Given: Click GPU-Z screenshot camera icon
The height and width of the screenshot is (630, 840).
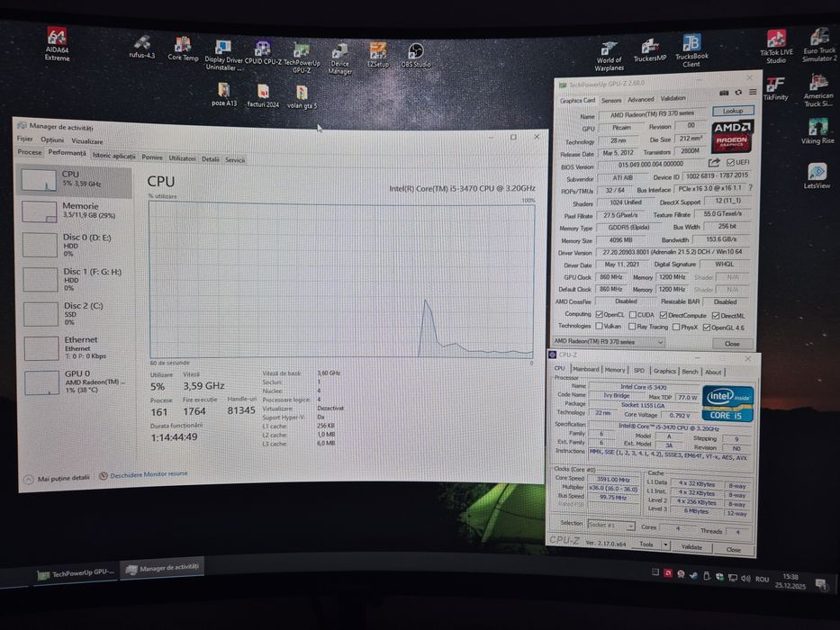Looking at the screenshot, I should click(724, 93).
